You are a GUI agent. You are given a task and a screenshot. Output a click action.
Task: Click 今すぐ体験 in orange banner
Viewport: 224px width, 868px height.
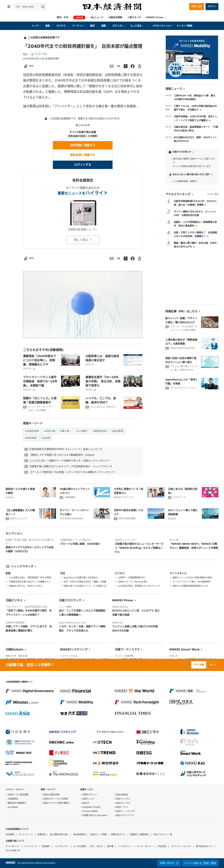point(199,665)
